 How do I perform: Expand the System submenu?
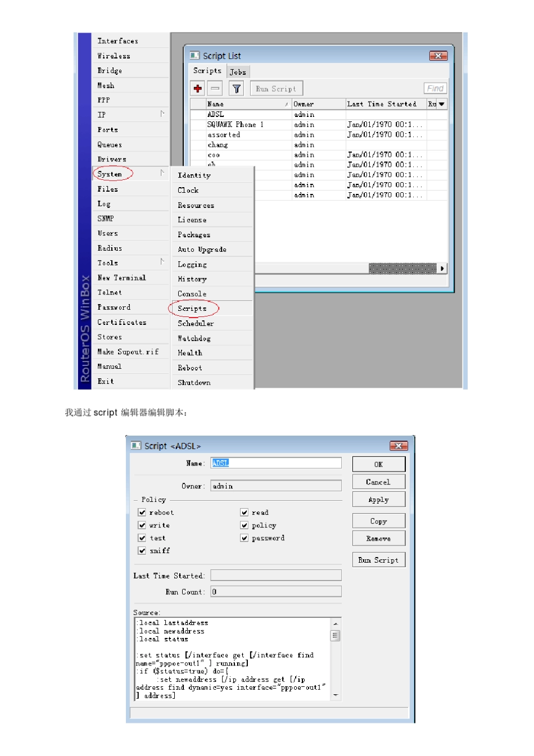tap(130, 174)
